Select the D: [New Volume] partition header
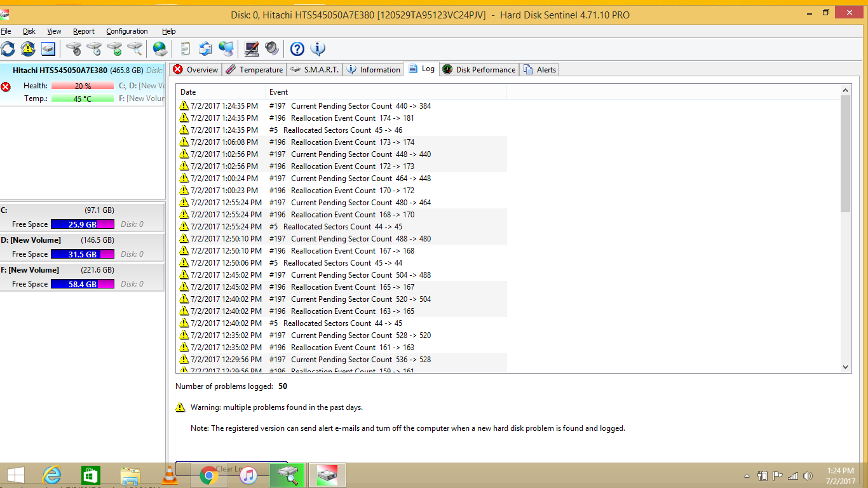Image resolution: width=868 pixels, height=488 pixels. click(x=83, y=240)
